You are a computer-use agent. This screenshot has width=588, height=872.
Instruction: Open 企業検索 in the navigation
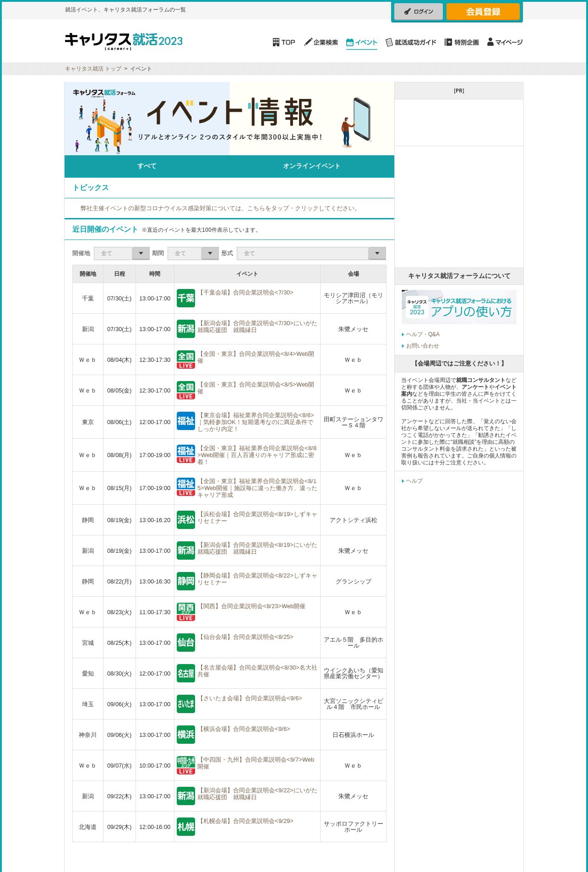pos(321,42)
